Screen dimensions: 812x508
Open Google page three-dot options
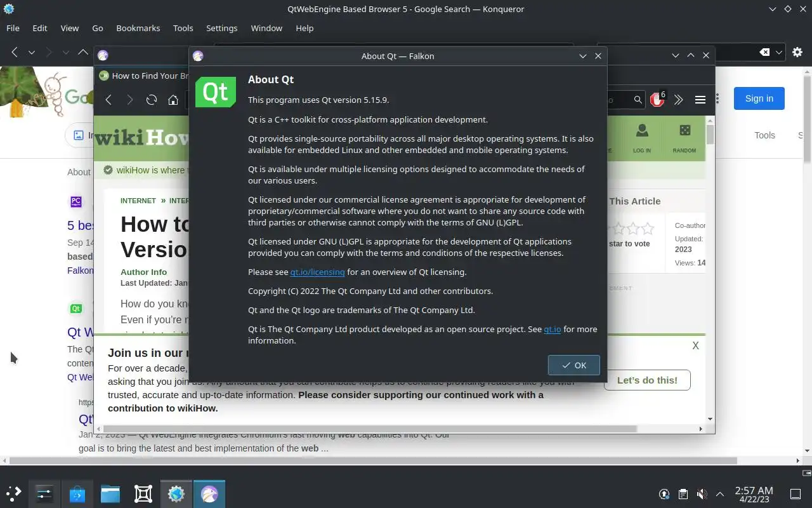tap(717, 98)
